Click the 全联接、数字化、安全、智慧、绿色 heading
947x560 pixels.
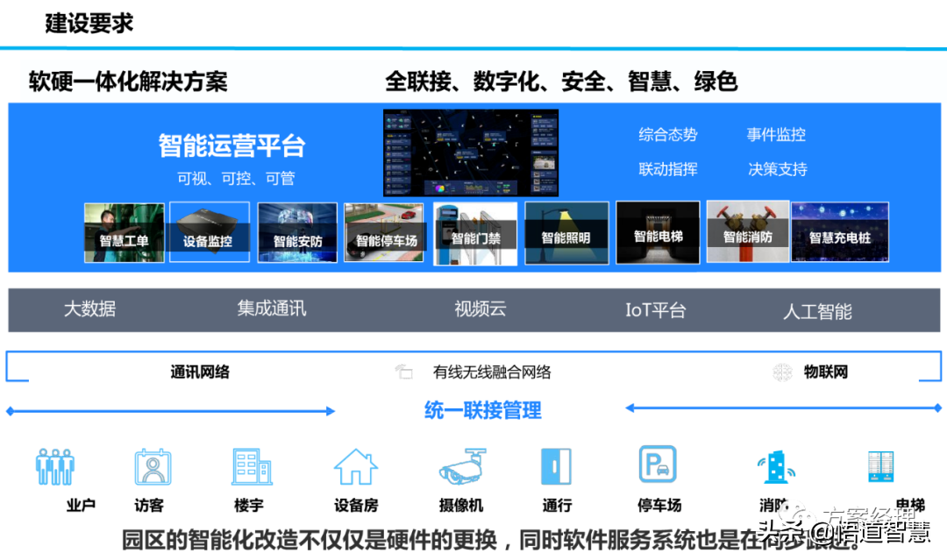[x=561, y=82]
